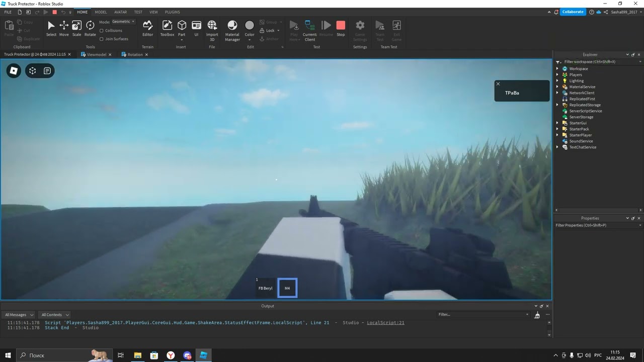Expand the Workspace tree node
The height and width of the screenshot is (362, 644).
(x=557, y=69)
